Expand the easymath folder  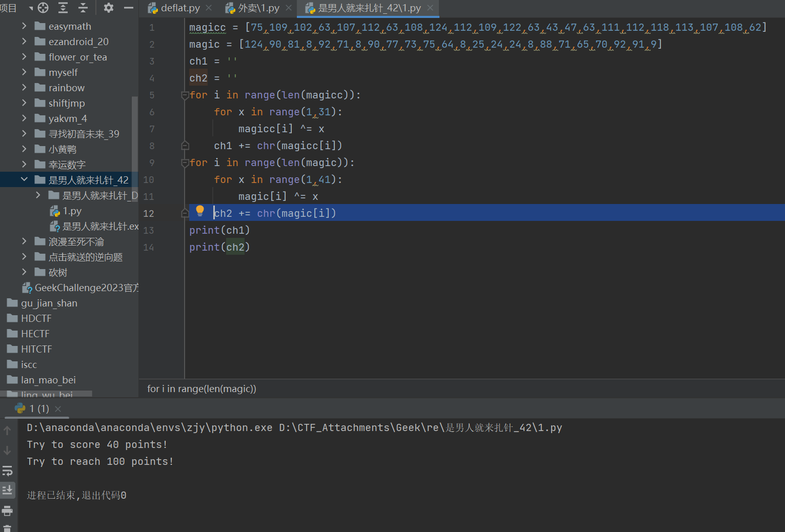point(24,26)
